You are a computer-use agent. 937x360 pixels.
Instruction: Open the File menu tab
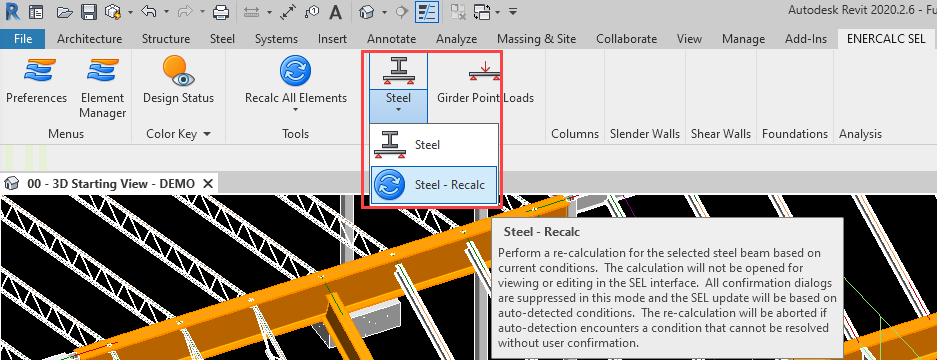coord(23,39)
